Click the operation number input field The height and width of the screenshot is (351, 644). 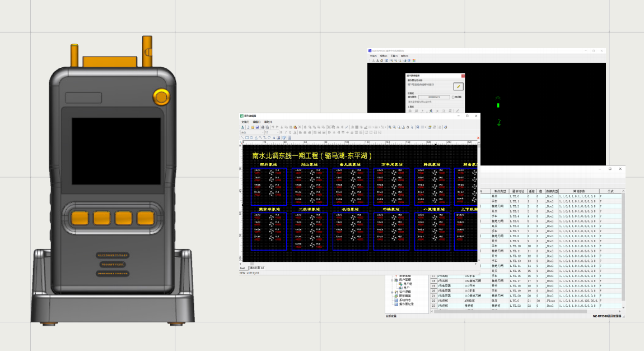pyautogui.click(x=434, y=97)
